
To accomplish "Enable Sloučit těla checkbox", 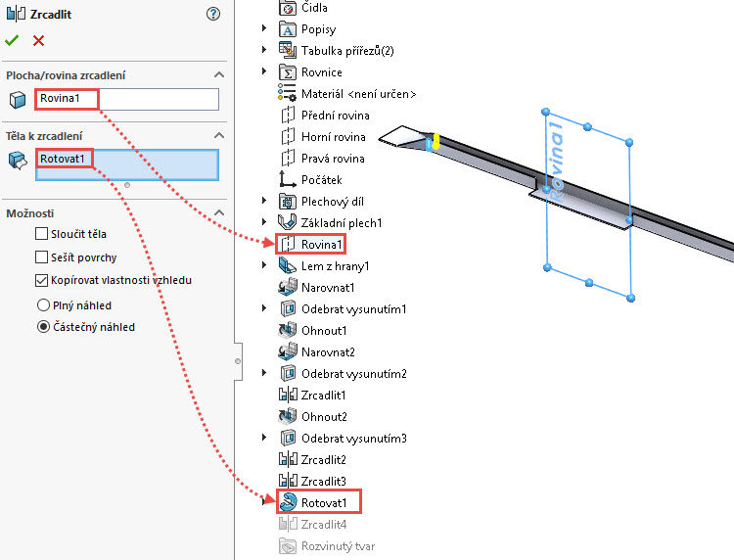I will click(42, 234).
